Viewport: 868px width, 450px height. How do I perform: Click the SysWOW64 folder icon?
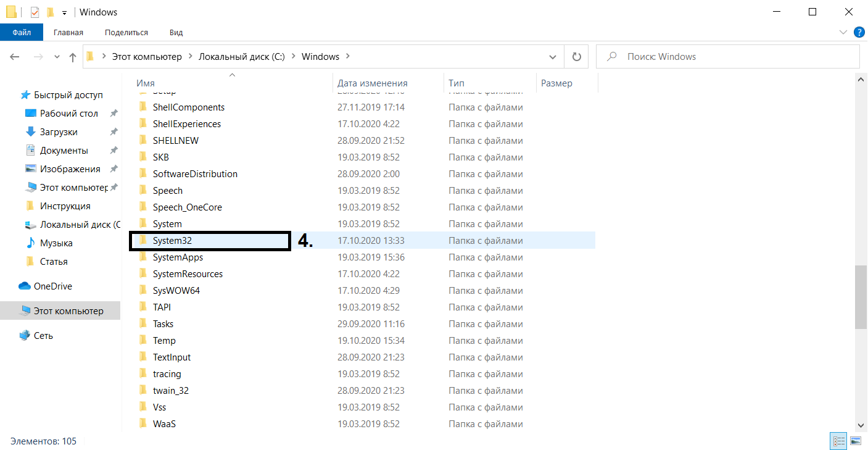click(143, 290)
